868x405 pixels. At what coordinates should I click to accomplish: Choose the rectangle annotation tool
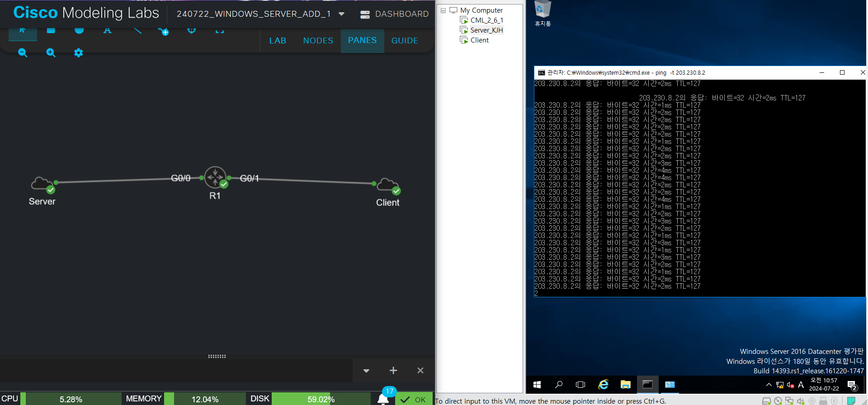51,31
